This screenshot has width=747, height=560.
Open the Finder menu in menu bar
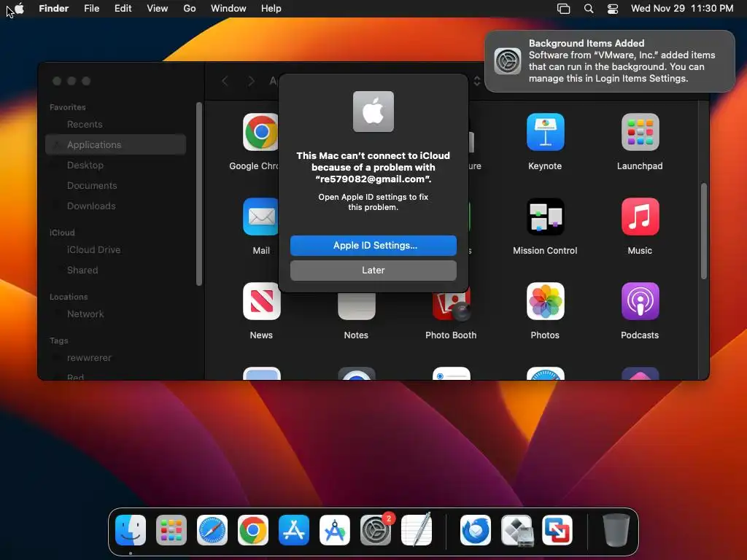pyautogui.click(x=54, y=8)
